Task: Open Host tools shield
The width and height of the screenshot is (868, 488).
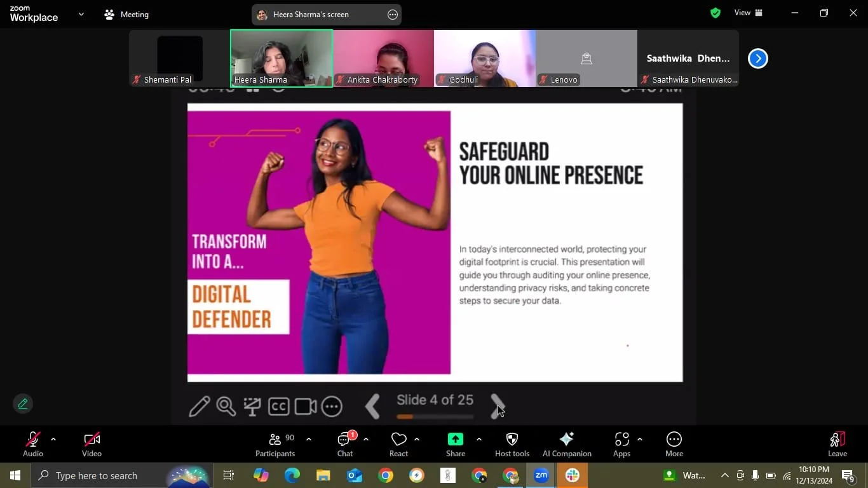Action: pyautogui.click(x=512, y=444)
